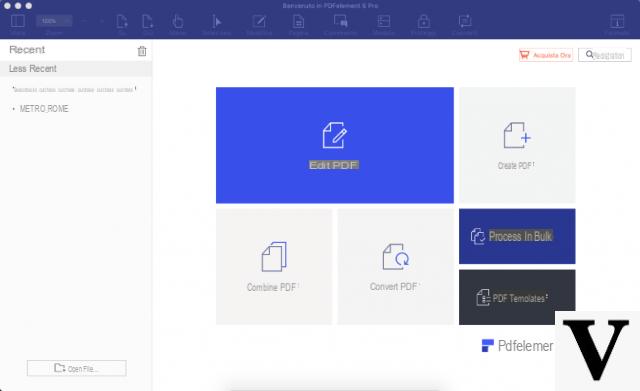640x391 pixels.
Task: Click the orange buy now cart button
Action: [546, 55]
